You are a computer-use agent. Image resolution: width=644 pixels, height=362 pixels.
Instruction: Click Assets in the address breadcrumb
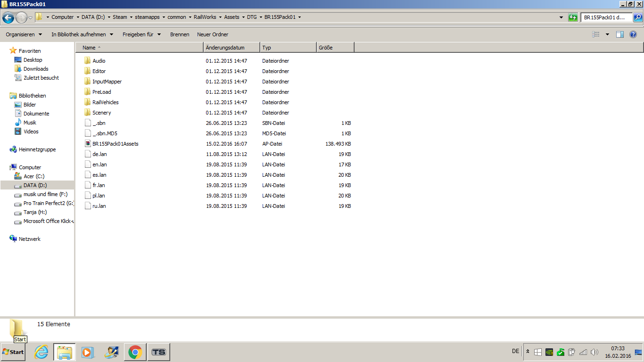232,17
